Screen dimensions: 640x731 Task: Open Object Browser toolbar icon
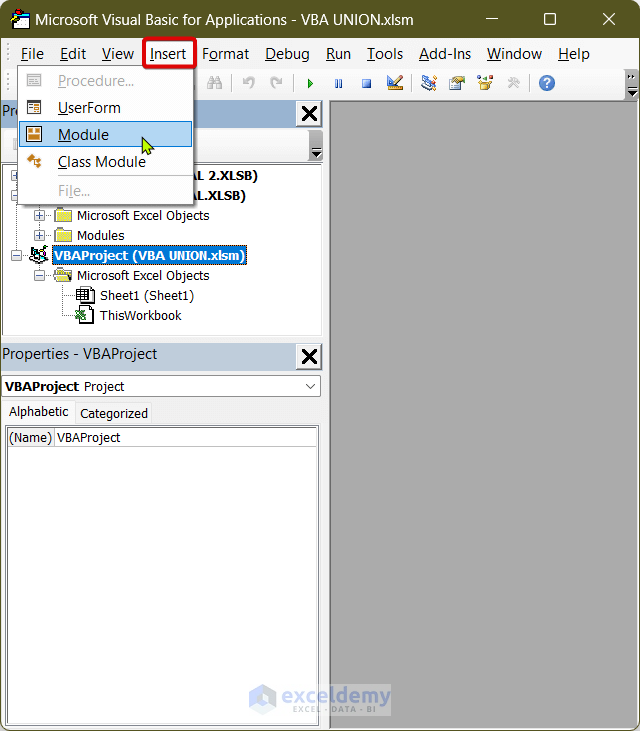pos(485,83)
